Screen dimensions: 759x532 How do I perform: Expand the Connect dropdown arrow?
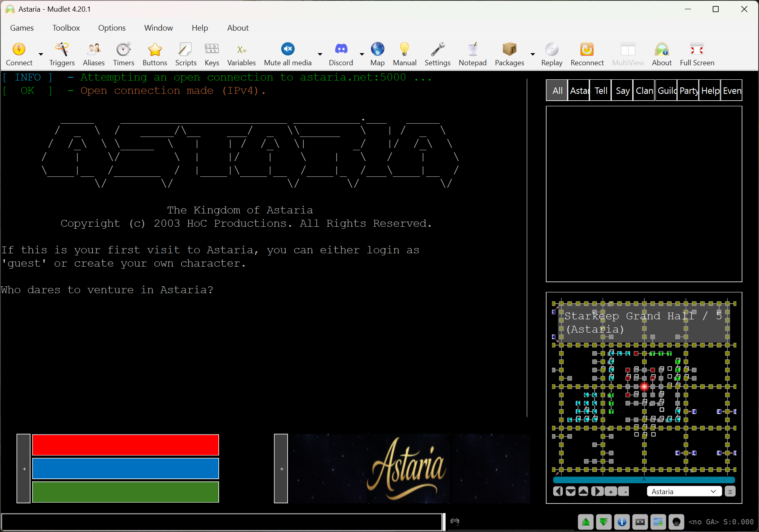[41, 54]
